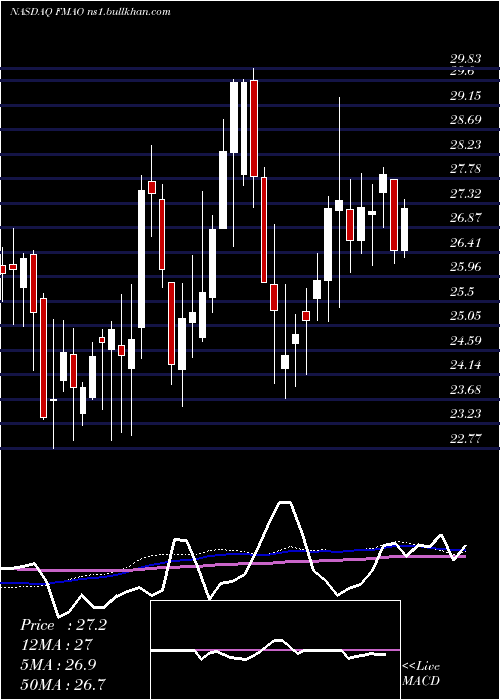The height and width of the screenshot is (700, 500).
Task: Click the 50MA : 26.7 readout
Action: coord(63,683)
